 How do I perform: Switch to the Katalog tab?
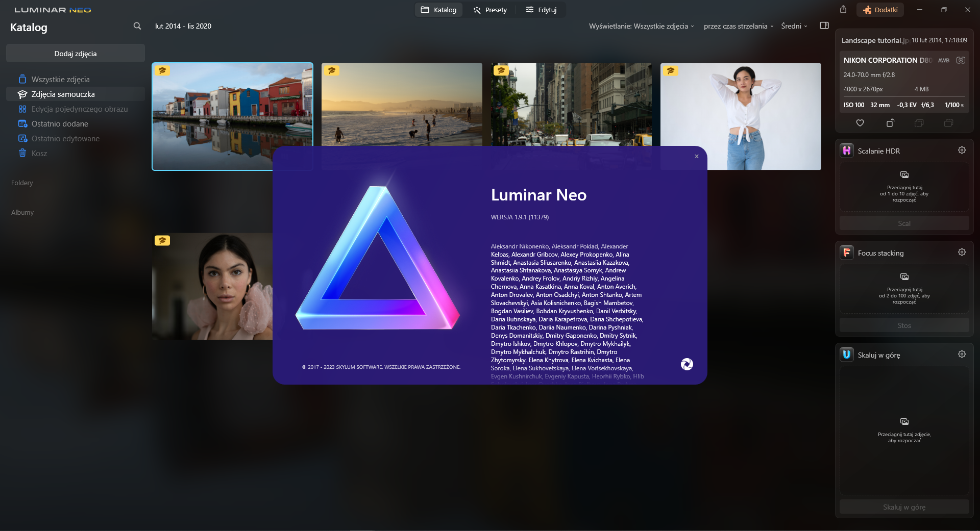point(438,10)
